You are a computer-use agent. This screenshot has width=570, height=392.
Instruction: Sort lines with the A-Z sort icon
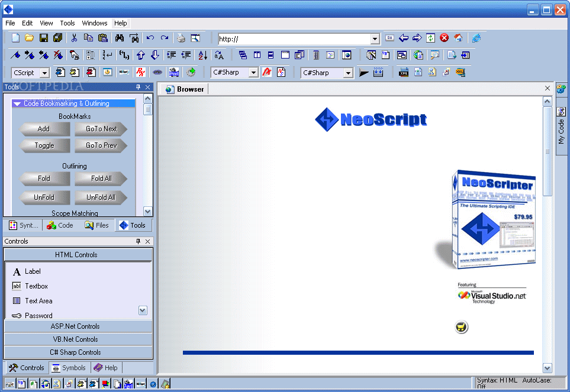click(203, 55)
